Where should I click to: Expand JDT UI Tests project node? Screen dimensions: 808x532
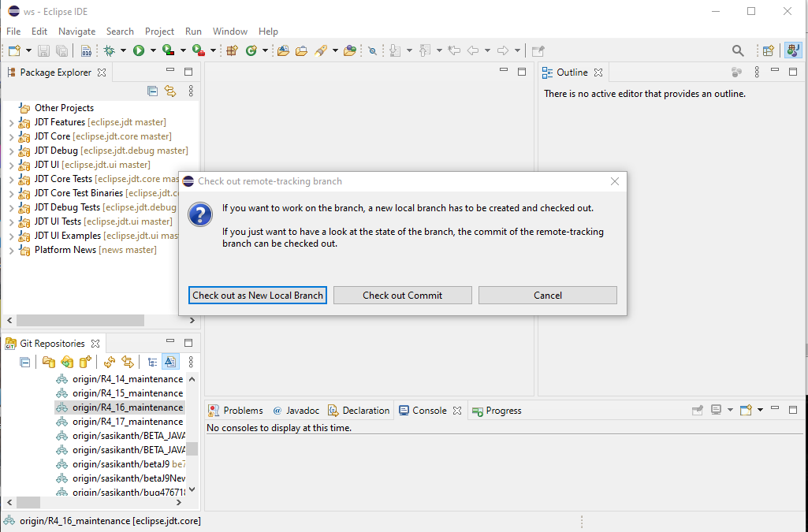point(11,222)
